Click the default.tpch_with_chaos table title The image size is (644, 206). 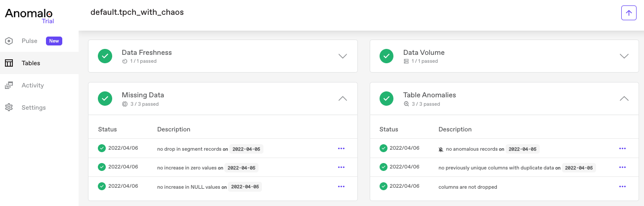point(137,12)
